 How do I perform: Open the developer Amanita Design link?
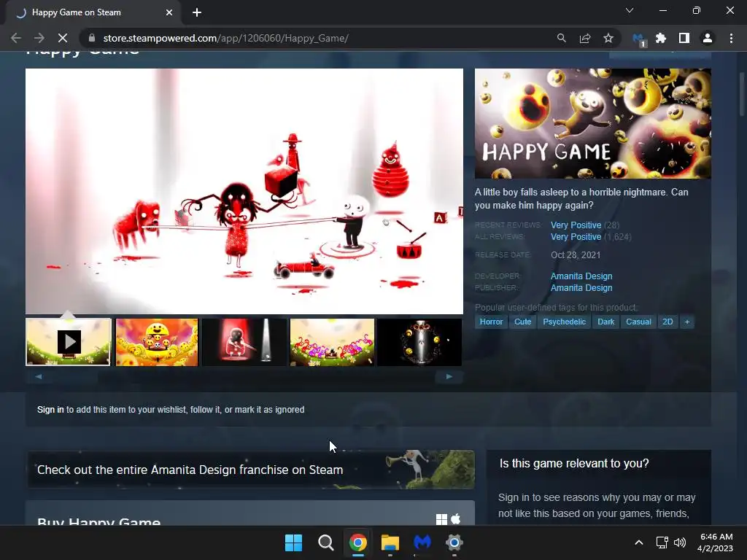(581, 276)
